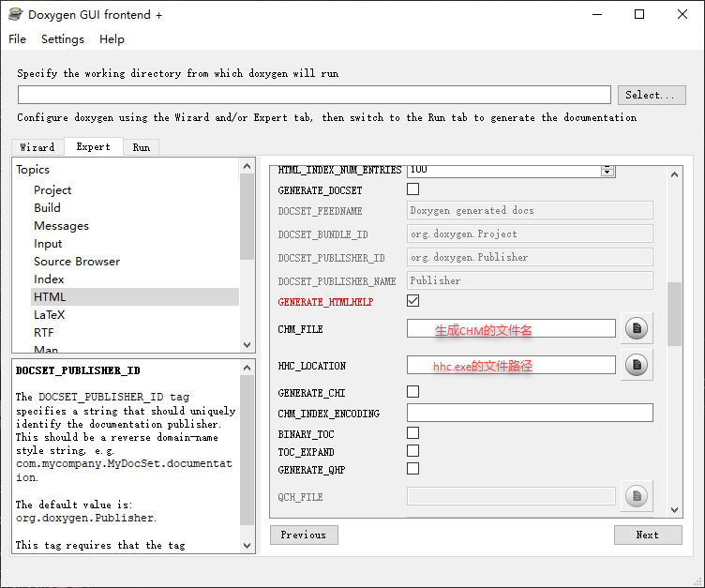
Task: Click the Topics list scrollbar thumb
Action: click(x=247, y=217)
